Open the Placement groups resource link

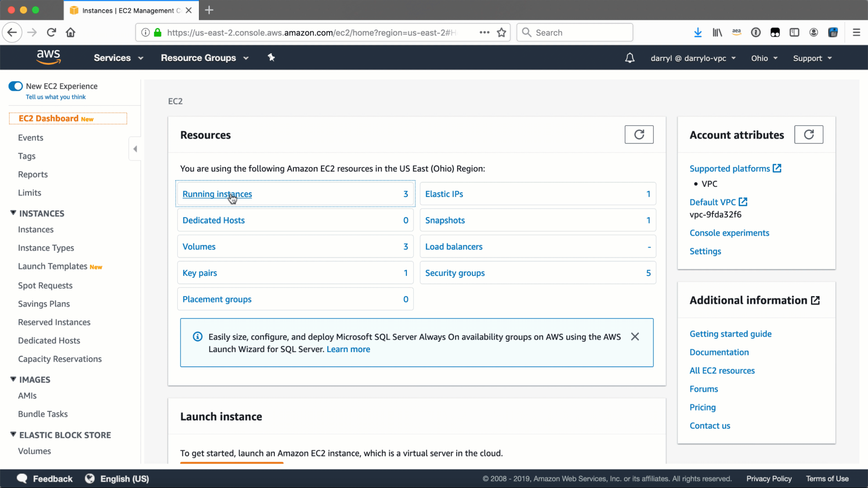(217, 299)
